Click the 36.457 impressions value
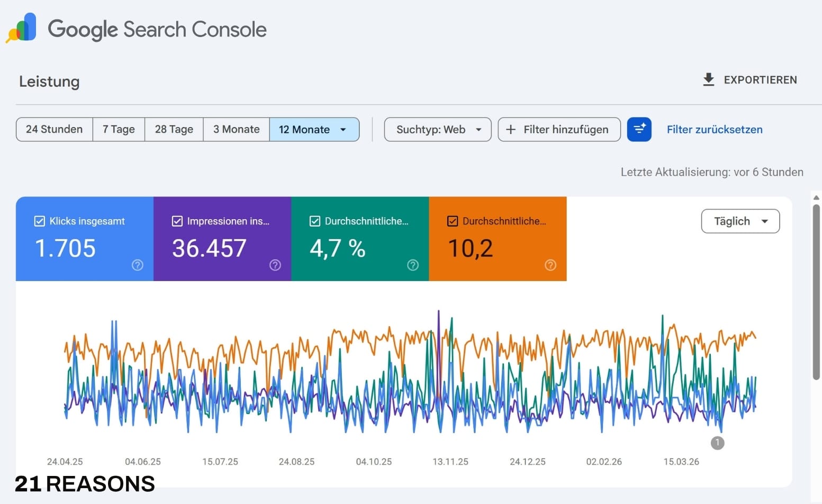The image size is (822, 504). [209, 248]
